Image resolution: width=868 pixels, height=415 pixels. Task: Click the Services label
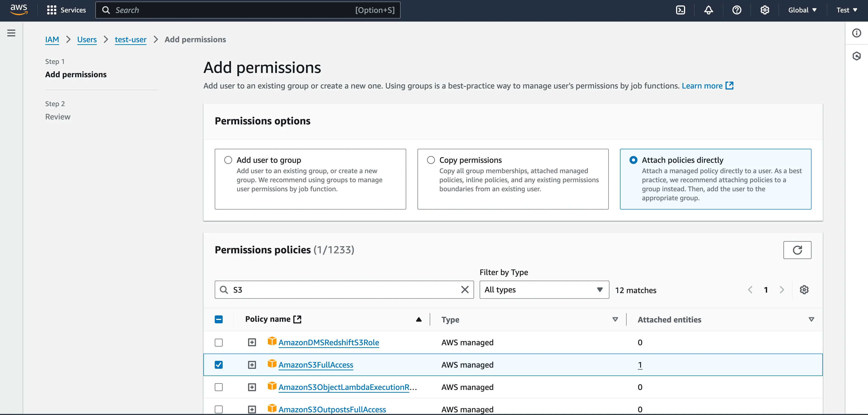(x=73, y=10)
